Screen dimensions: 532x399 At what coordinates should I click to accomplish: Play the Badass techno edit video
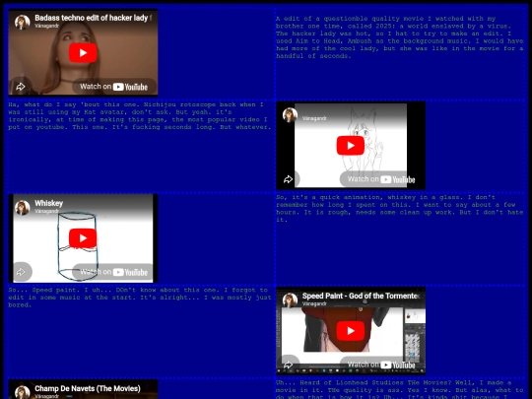coord(83,52)
